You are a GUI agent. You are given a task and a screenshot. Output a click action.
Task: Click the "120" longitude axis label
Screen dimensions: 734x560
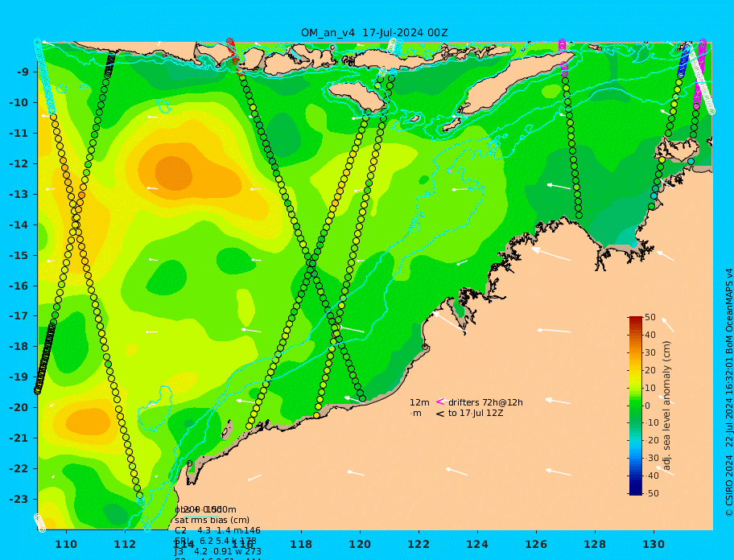360,544
